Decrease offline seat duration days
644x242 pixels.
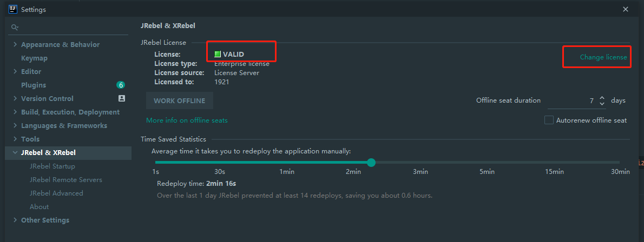pos(602,103)
